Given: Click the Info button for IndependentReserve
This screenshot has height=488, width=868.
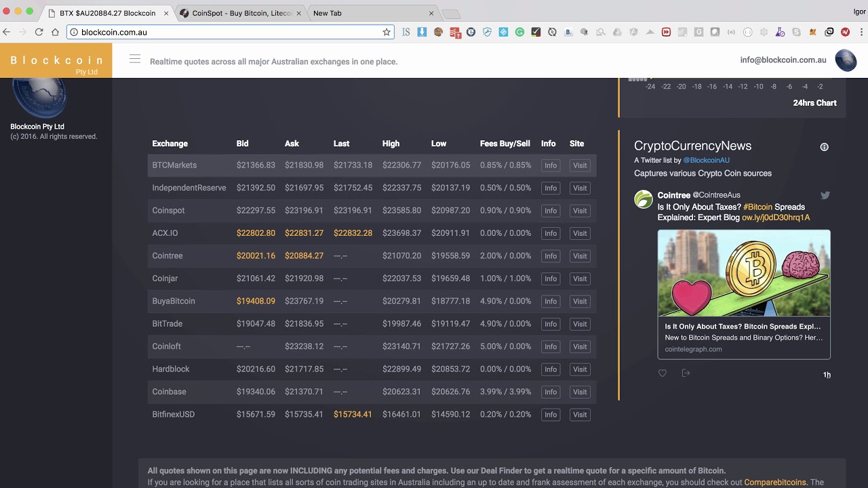Looking at the screenshot, I should 551,188.
